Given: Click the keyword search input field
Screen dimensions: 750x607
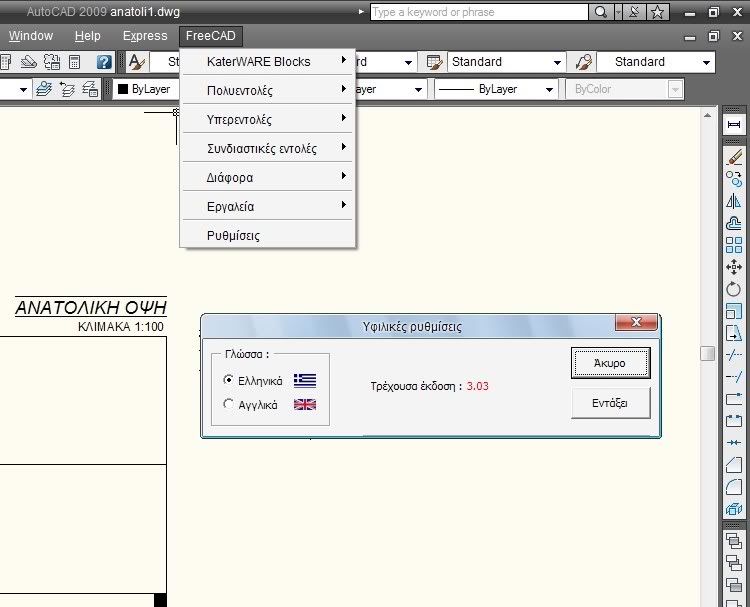Looking at the screenshot, I should point(478,12).
